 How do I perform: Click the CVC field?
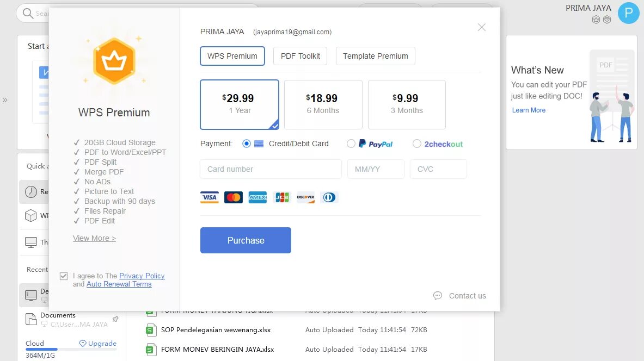coord(438,169)
